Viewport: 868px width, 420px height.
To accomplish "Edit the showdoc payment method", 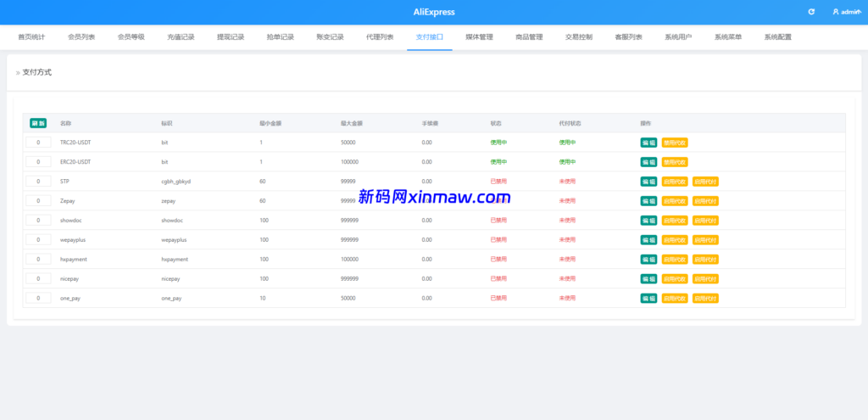I will click(648, 220).
